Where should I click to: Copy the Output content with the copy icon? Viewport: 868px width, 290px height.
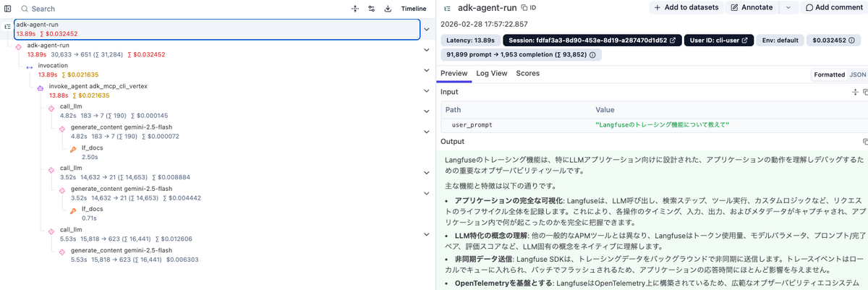[x=865, y=142]
